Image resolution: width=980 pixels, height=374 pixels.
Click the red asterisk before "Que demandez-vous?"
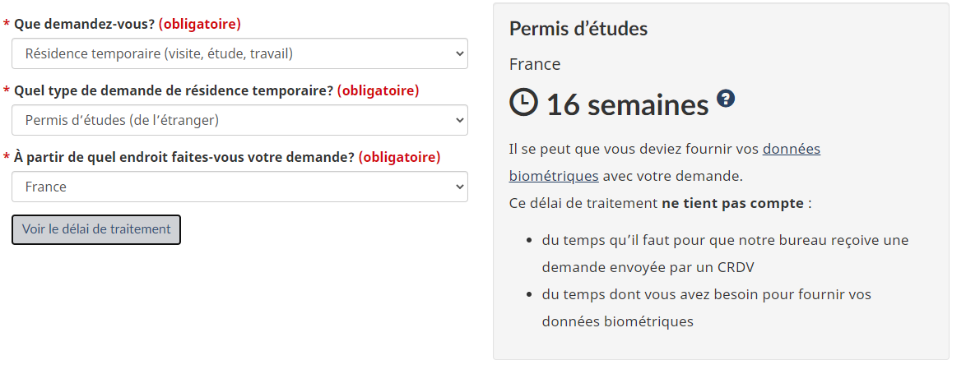point(7,25)
